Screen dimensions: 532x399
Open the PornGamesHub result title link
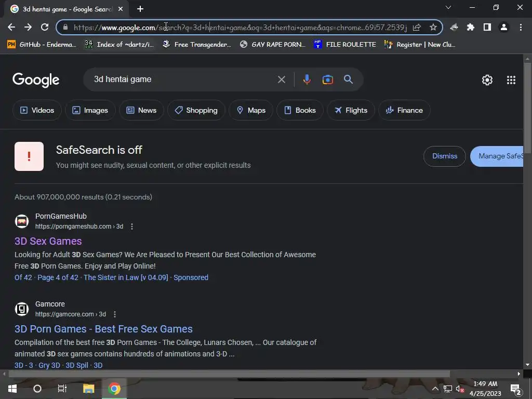click(48, 241)
